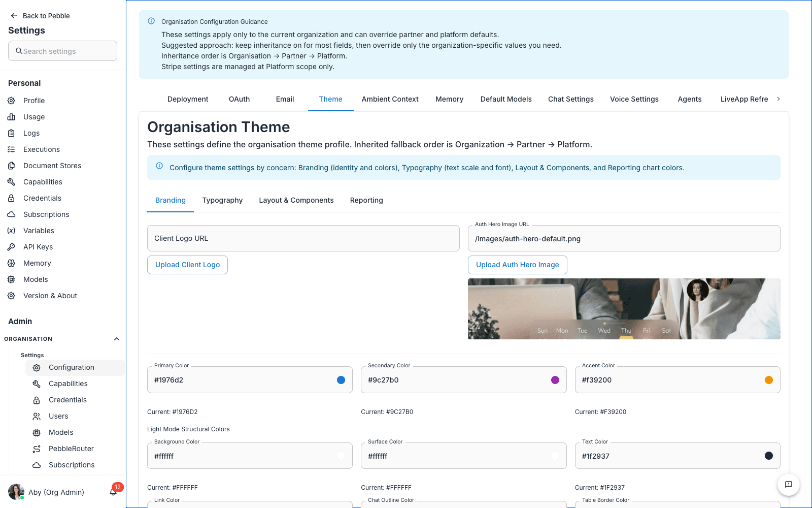Viewport: 812px width, 508px height.
Task: Switch to the Deployment tab
Action: pos(188,99)
